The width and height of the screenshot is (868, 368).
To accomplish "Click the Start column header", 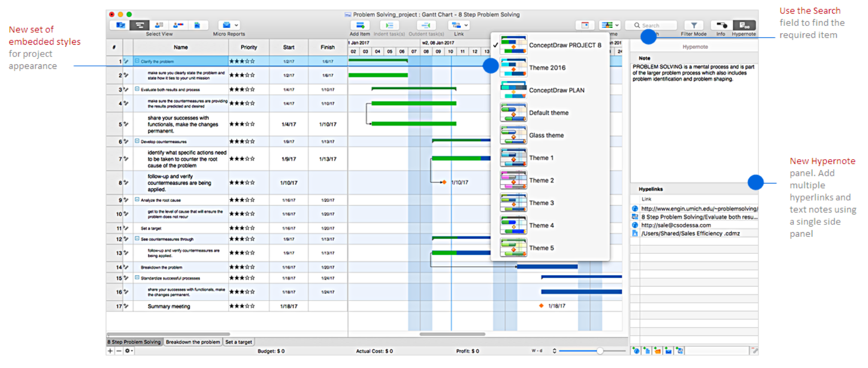I will 289,47.
